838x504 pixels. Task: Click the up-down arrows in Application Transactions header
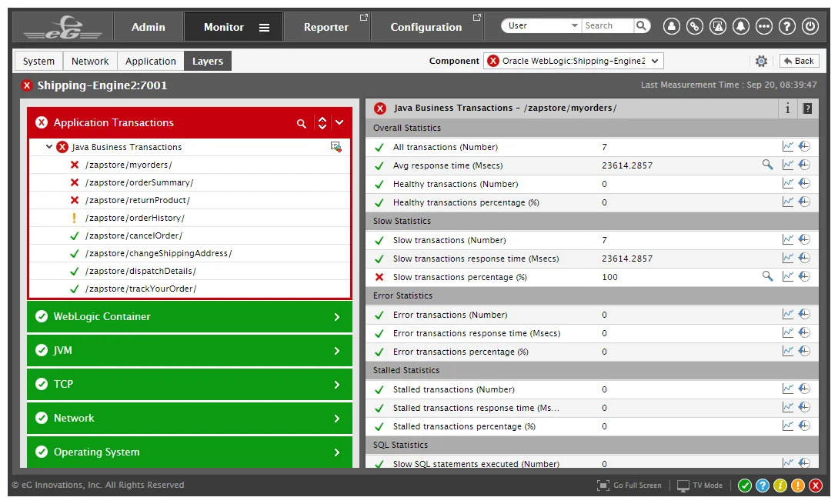[x=322, y=123]
